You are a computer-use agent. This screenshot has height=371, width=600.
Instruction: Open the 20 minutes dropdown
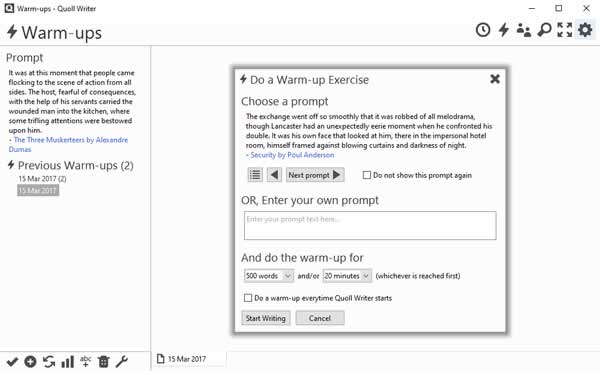(x=347, y=276)
